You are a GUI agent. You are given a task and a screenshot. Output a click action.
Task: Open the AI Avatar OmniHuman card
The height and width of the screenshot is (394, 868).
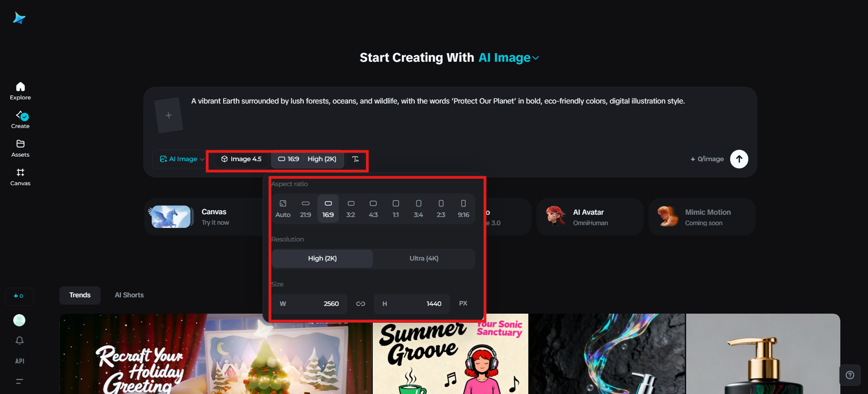(590, 217)
